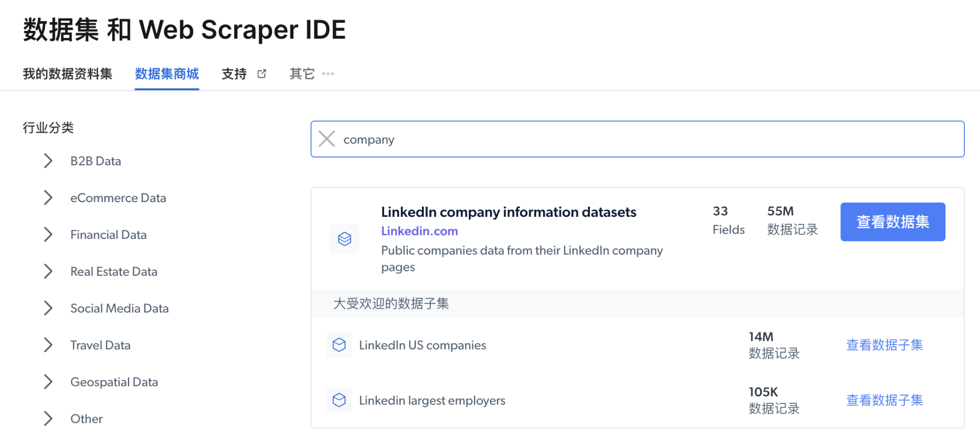
Task: Expand the eCommerce Data category chevron
Action: (48, 198)
